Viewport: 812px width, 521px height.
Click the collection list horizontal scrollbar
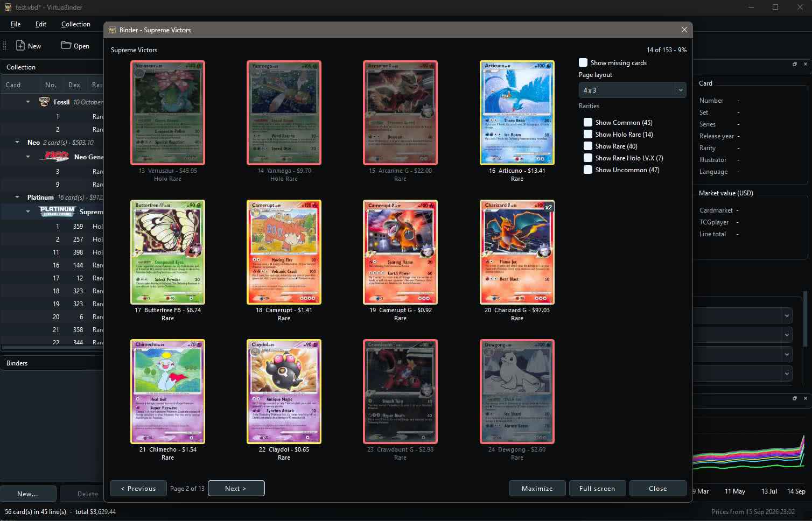pyautogui.click(x=52, y=348)
